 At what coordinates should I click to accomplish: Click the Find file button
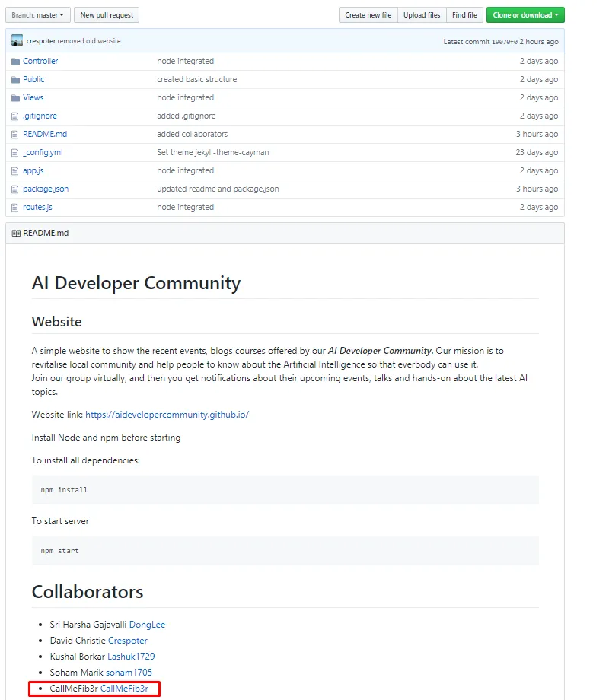(464, 14)
